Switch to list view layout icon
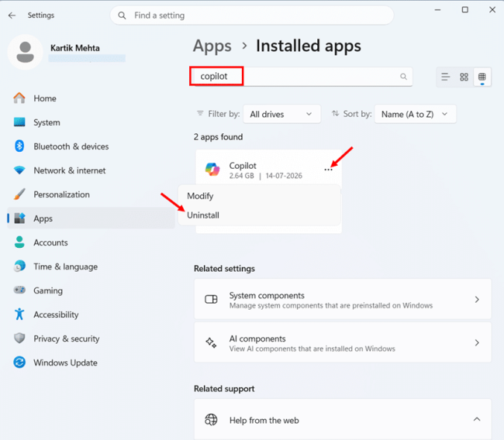The width and height of the screenshot is (504, 440). pos(446,77)
